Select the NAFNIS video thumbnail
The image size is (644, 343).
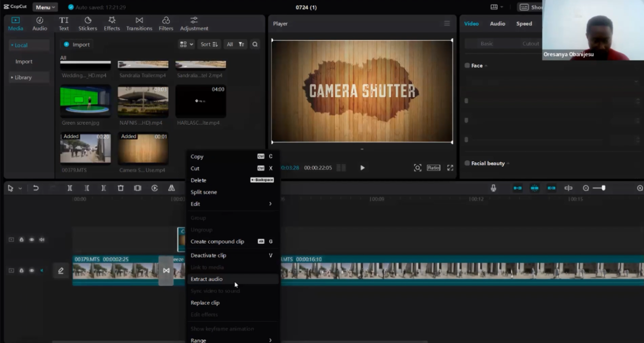143,101
